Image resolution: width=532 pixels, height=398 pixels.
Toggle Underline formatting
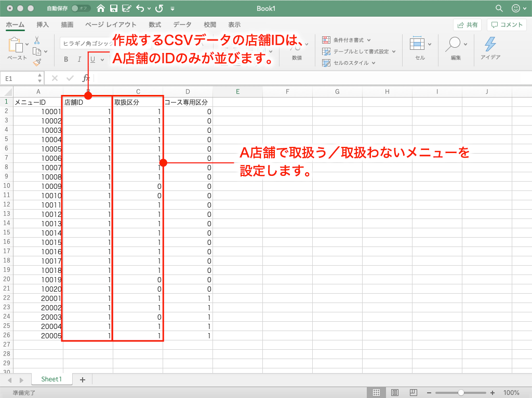[92, 59]
